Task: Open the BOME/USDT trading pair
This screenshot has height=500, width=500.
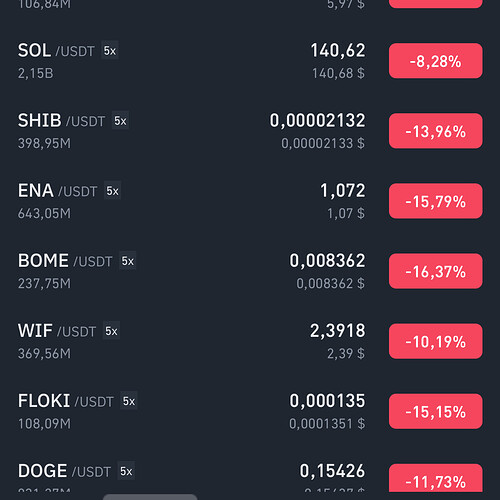Action: tap(250, 271)
